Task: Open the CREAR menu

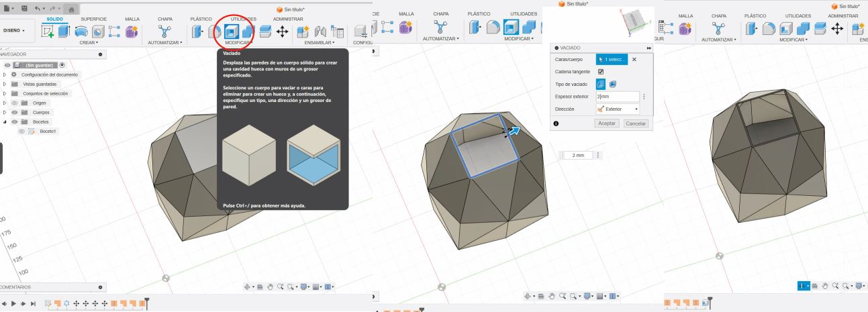Action: (89, 42)
